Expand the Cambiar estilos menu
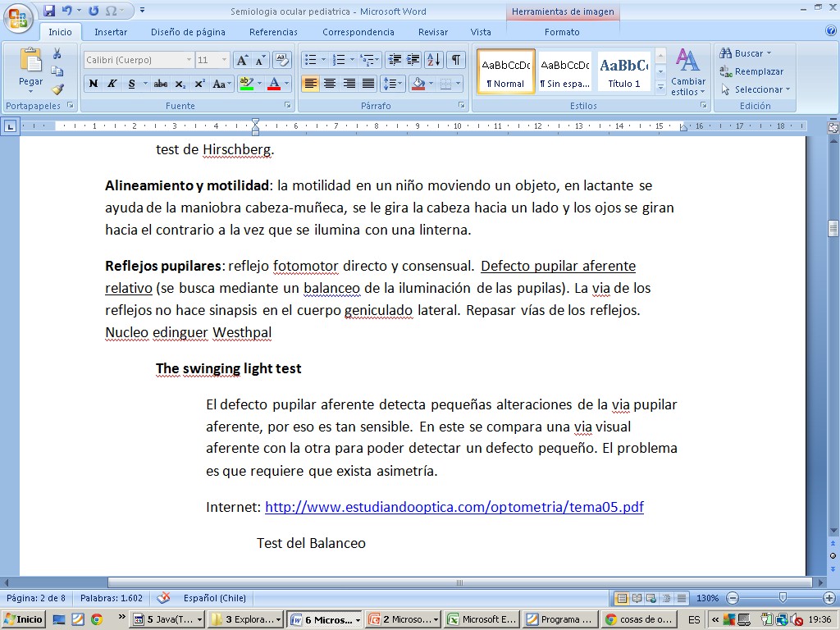The width and height of the screenshot is (840, 630). point(687,72)
